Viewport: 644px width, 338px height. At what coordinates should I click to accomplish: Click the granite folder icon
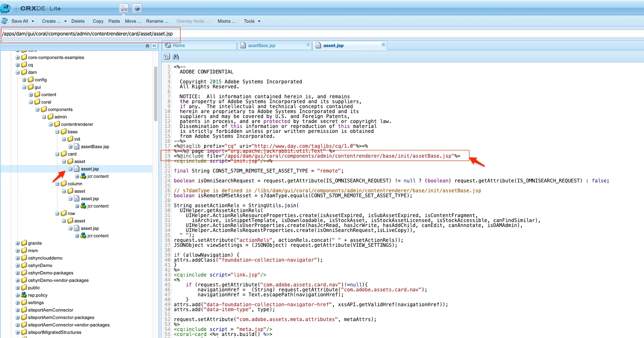point(24,243)
